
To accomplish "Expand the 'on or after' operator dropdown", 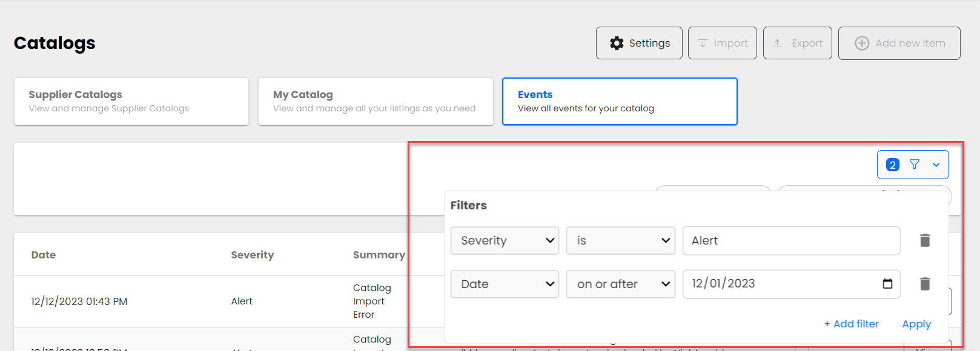I will pos(620,284).
